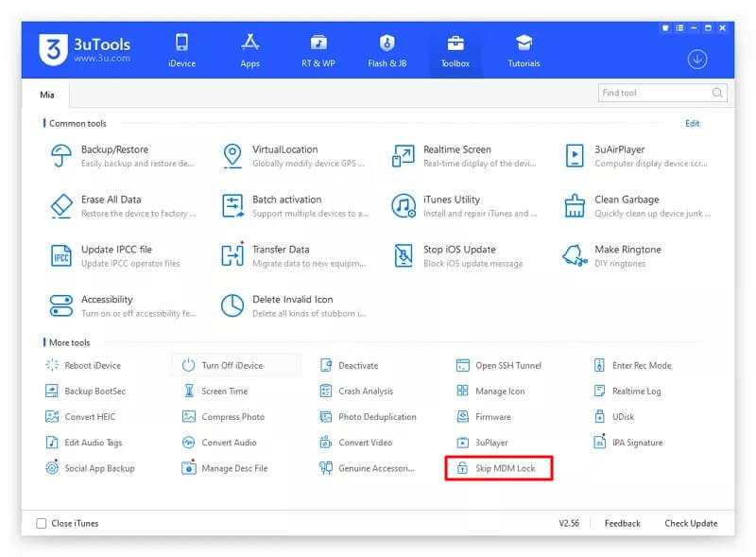
Task: Select Erase All Data tool
Action: [122, 206]
